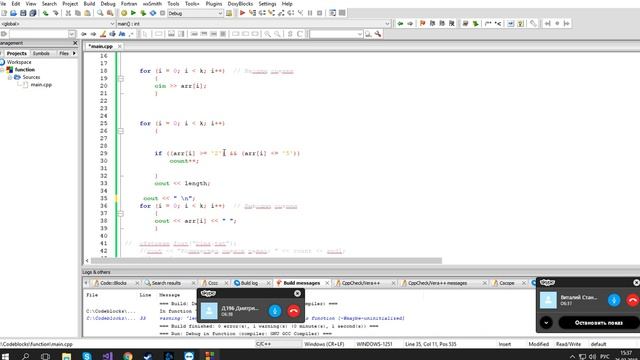Toggle the match case Aa icon
This screenshot has width=640, height=360.
click(122, 34)
